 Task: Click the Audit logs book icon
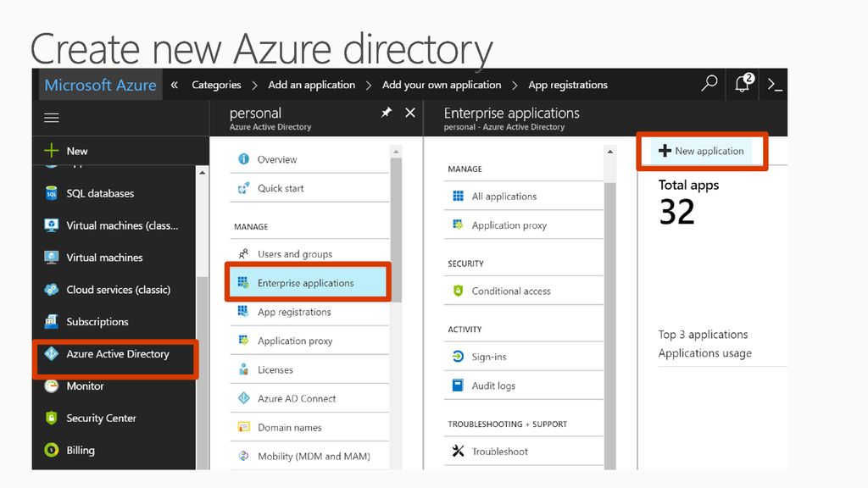(x=459, y=385)
